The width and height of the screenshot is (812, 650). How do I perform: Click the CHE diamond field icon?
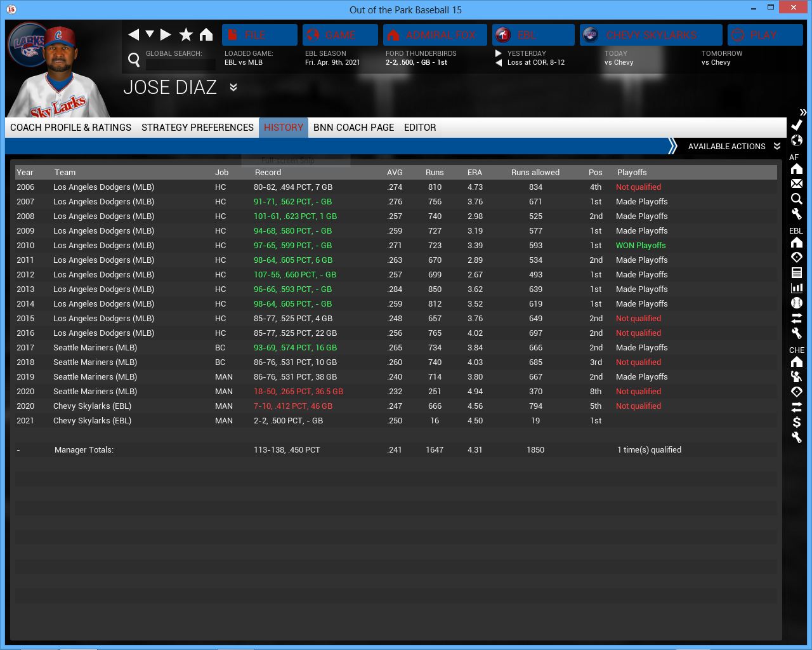797,392
